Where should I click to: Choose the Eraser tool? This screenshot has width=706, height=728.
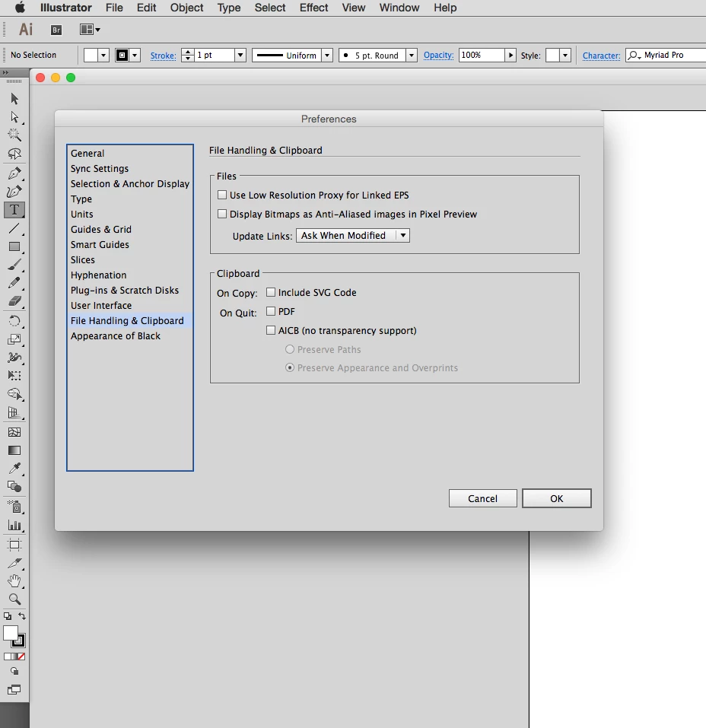14,301
